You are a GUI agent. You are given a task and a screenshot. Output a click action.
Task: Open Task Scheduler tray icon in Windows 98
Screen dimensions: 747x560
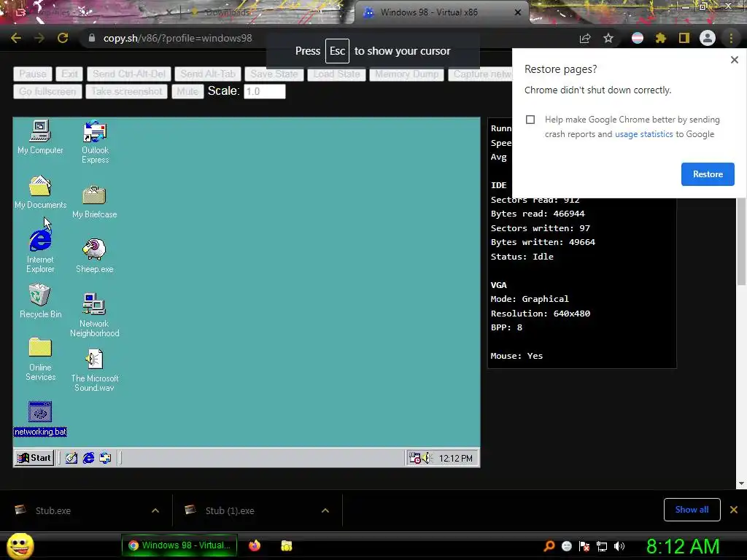point(414,458)
